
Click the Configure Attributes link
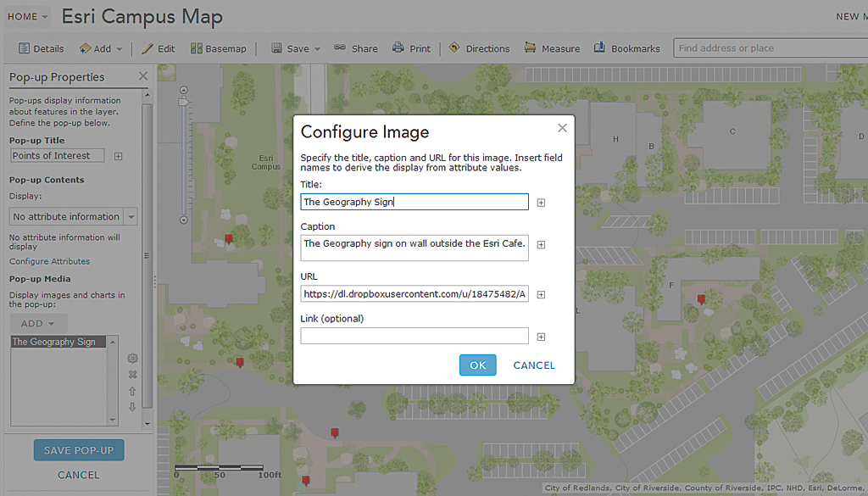(49, 261)
